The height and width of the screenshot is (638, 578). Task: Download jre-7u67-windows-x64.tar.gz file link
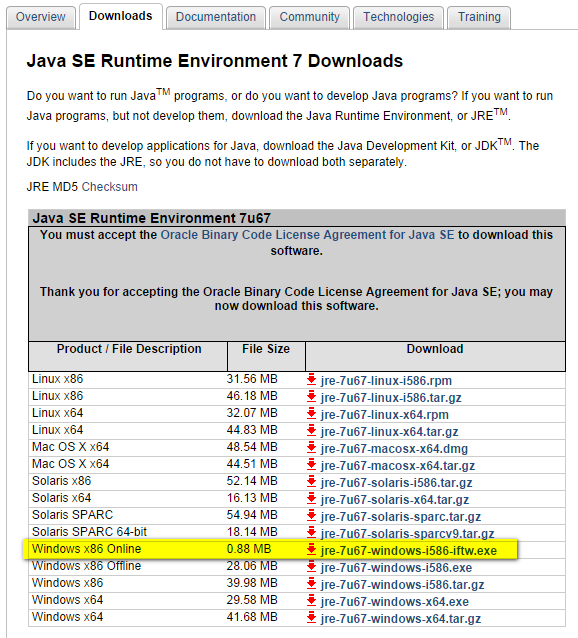coord(401,619)
